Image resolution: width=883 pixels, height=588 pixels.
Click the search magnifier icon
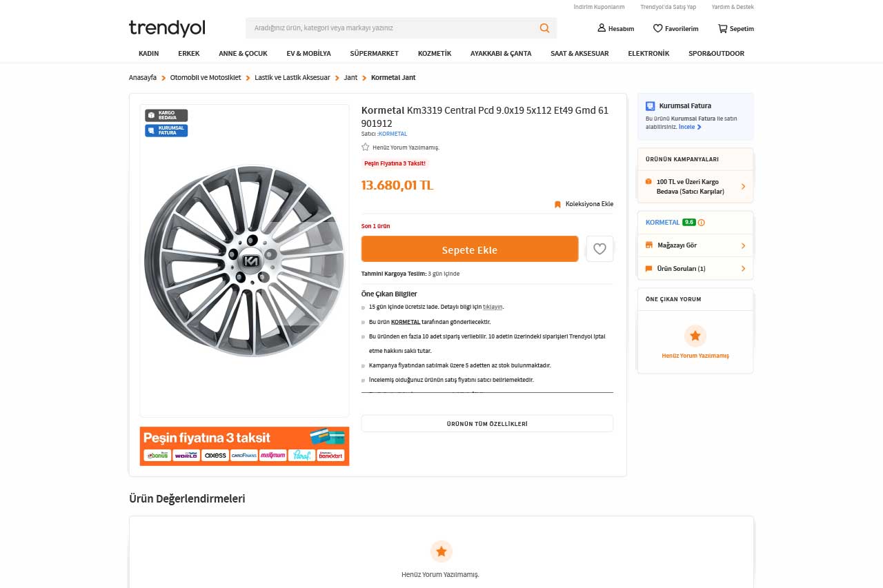(x=544, y=28)
